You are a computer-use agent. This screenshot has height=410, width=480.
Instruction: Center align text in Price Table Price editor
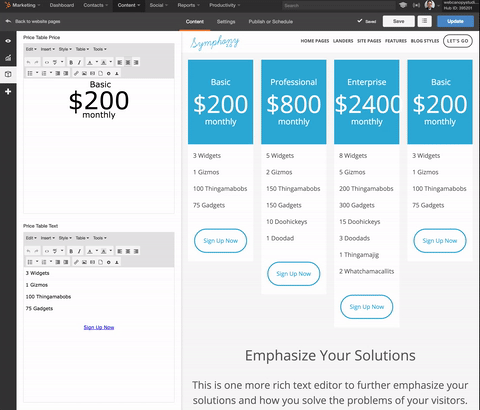128,62
